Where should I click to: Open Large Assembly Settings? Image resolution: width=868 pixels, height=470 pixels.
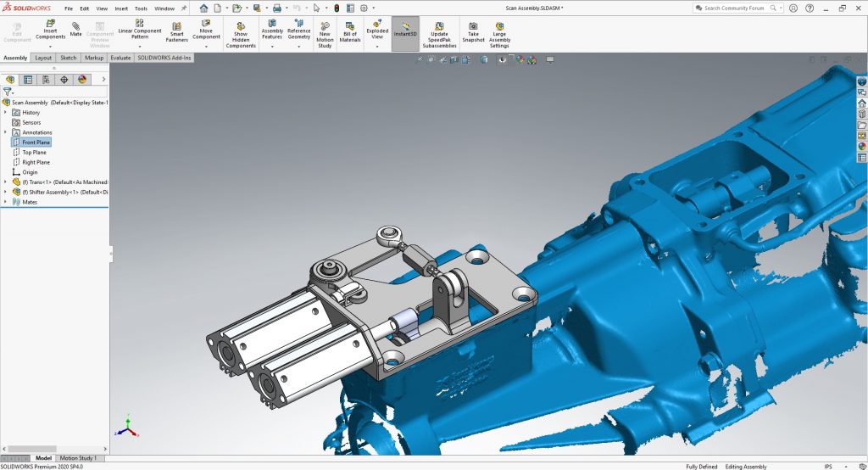499,32
